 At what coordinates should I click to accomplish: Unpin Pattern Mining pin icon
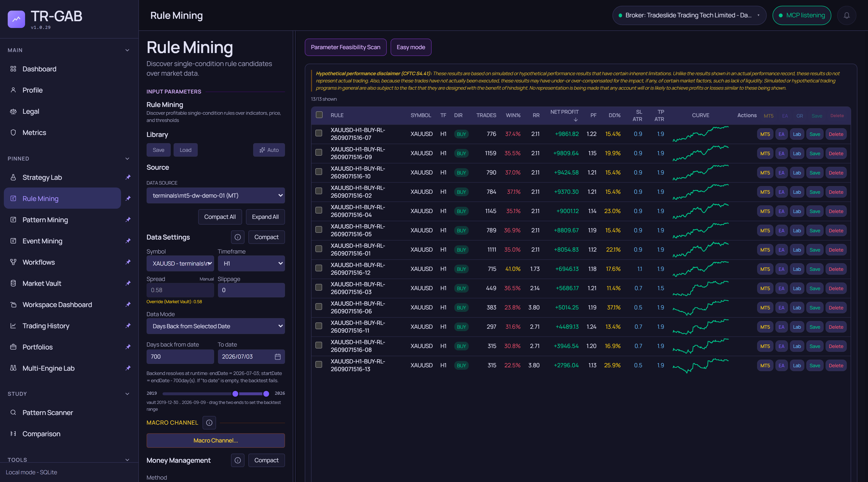(x=128, y=220)
